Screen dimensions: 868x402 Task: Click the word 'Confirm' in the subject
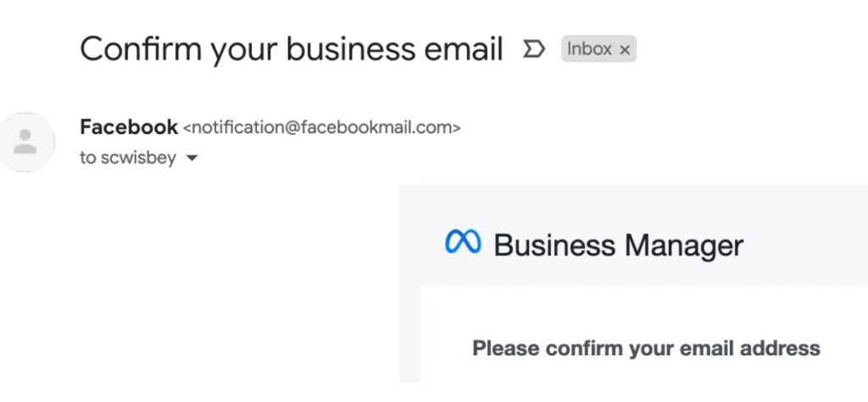tap(140, 49)
